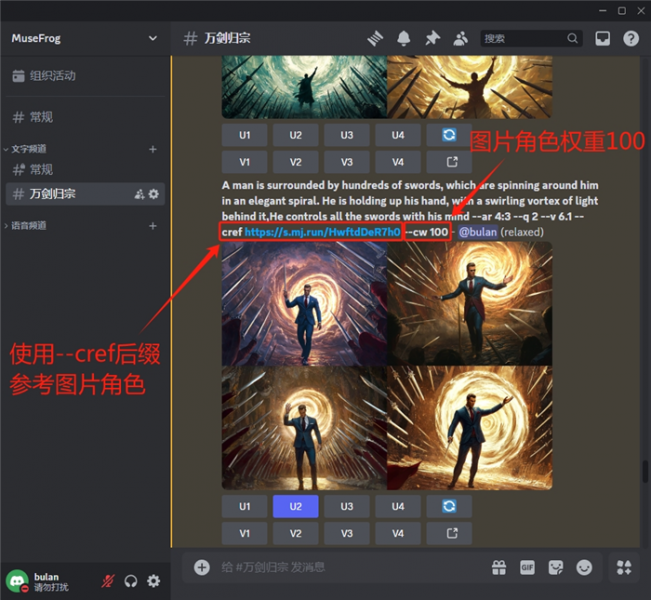Open the top green sword-vortex image
This screenshot has width=651, height=600.
[x=304, y=87]
